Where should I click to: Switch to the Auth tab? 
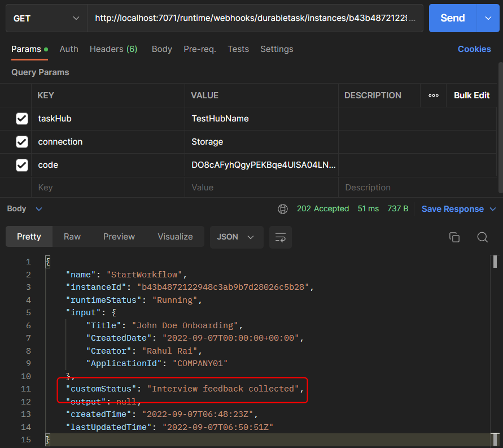69,49
